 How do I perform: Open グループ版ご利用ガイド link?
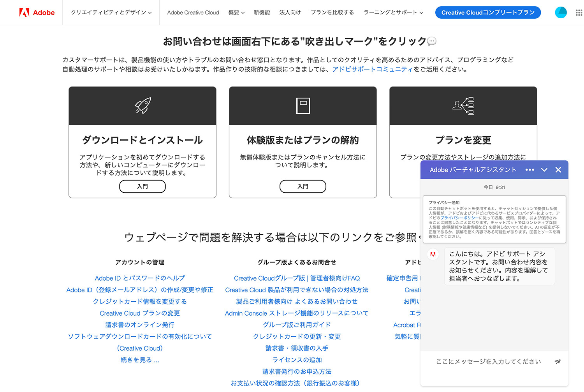(x=297, y=325)
